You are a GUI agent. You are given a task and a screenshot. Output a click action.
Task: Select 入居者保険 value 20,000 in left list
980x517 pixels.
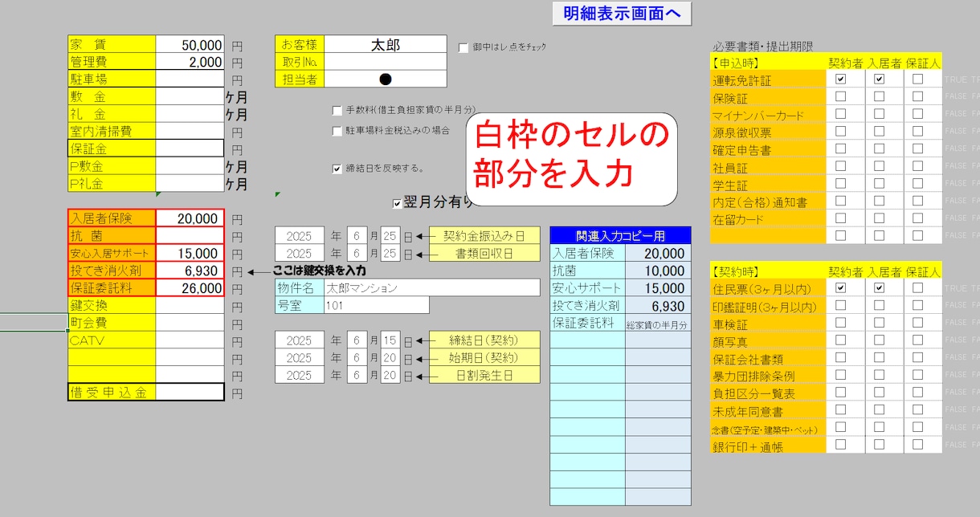(x=190, y=218)
